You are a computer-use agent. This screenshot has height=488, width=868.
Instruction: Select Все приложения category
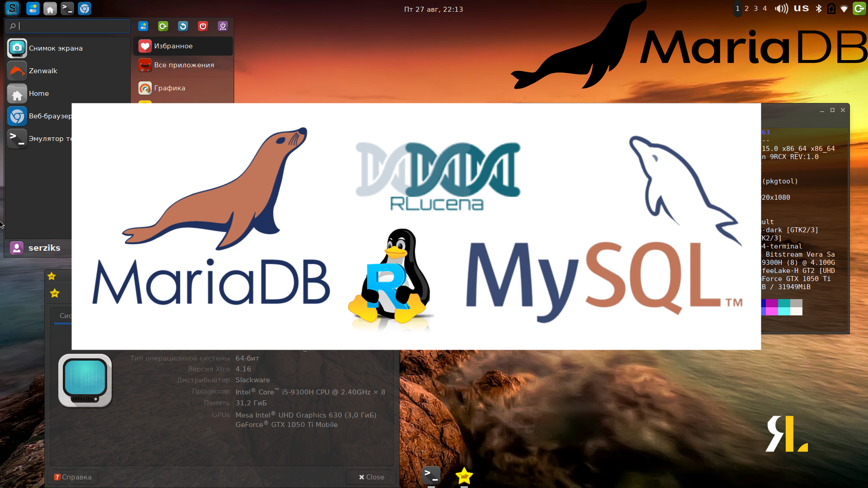click(x=183, y=65)
